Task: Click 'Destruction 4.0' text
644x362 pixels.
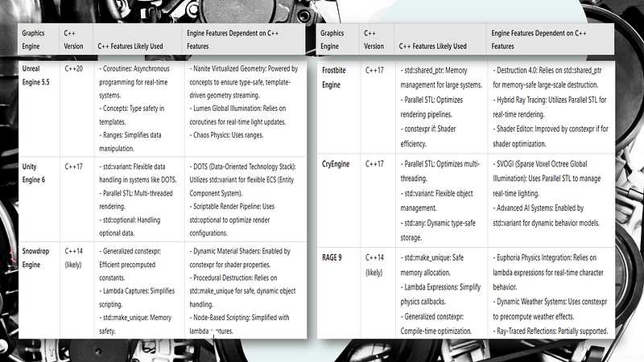Action: tap(515, 70)
